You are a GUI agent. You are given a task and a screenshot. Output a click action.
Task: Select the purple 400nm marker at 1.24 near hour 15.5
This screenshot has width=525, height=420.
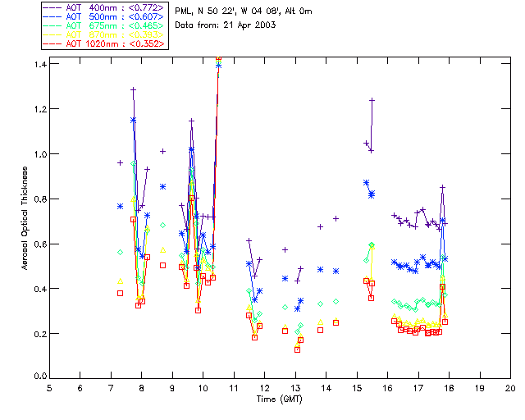click(372, 100)
